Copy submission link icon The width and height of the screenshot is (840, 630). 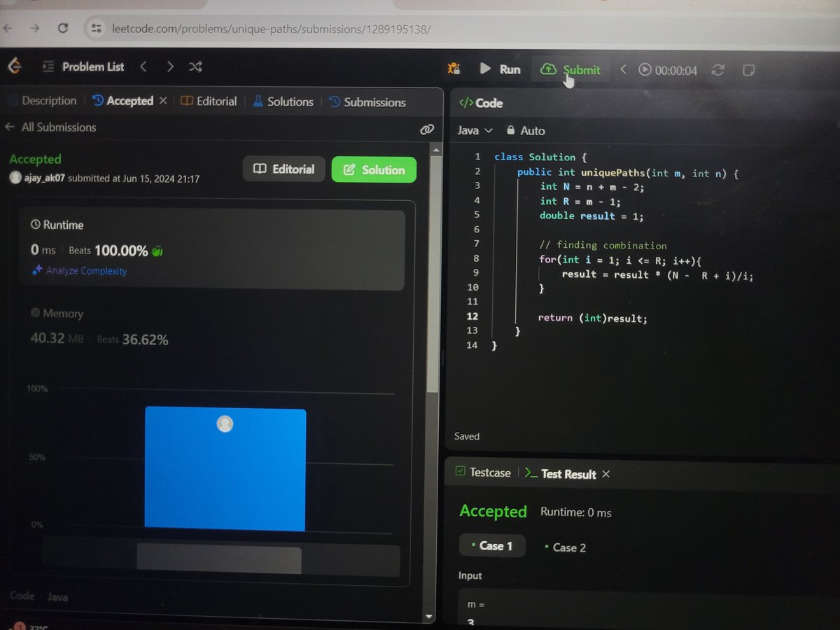pyautogui.click(x=426, y=129)
